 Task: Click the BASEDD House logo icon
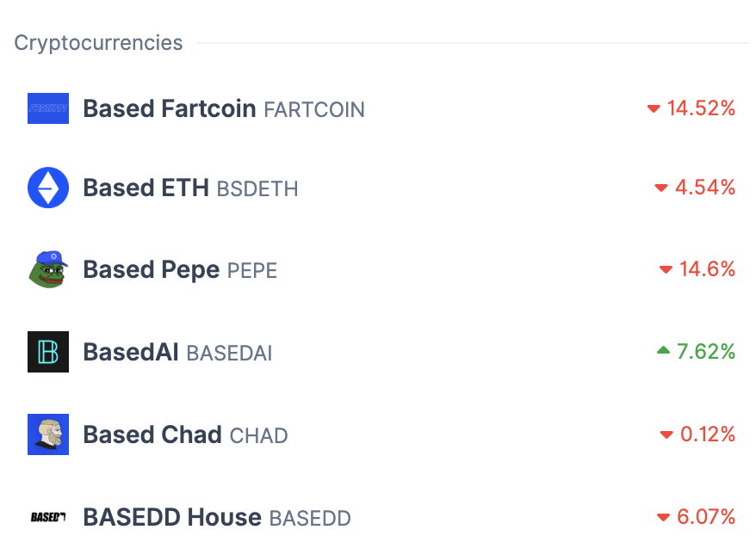(x=48, y=517)
